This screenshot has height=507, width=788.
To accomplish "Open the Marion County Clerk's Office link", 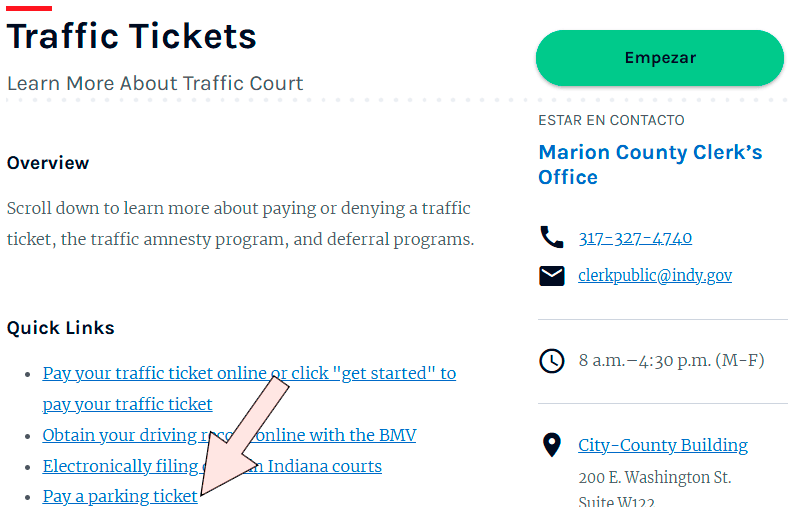I will tap(650, 165).
